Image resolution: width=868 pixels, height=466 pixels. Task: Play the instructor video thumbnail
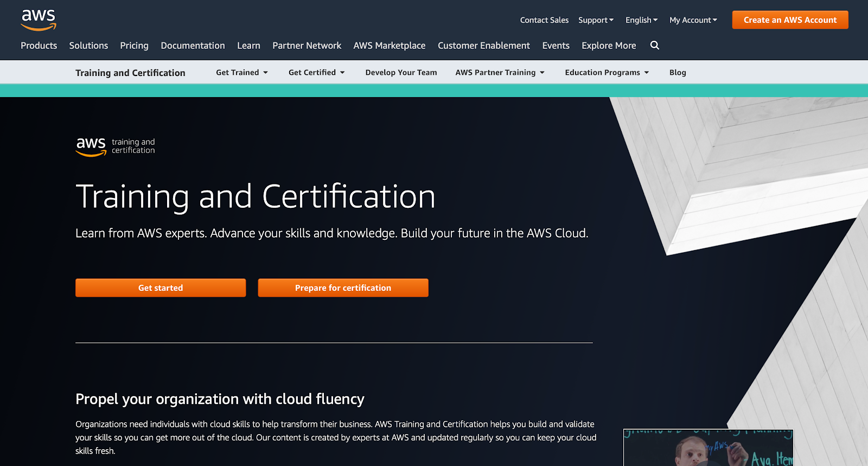pyautogui.click(x=708, y=448)
